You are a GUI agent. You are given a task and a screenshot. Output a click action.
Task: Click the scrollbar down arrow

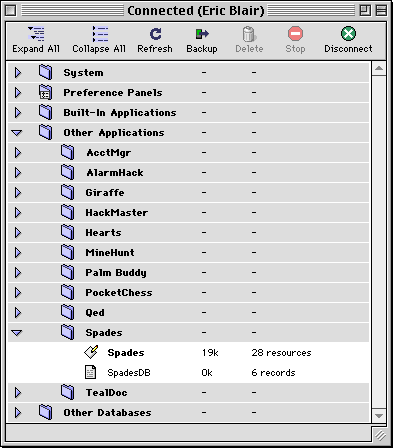379,416
